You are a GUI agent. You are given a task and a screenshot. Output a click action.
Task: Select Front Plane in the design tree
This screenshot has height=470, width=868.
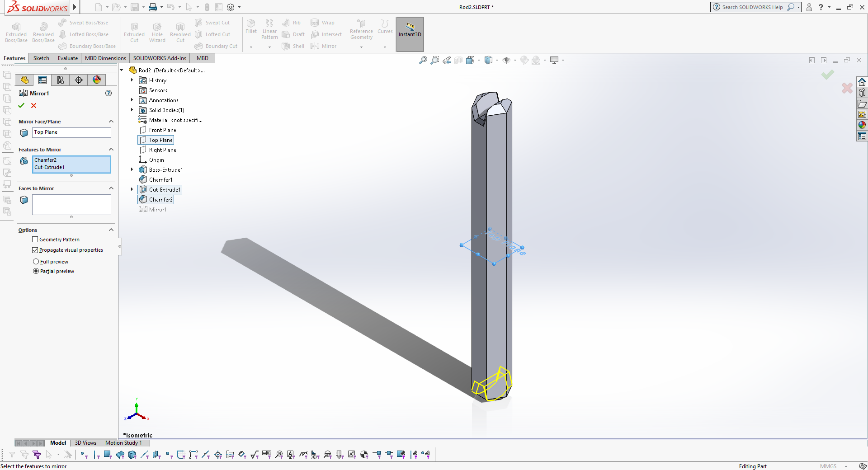point(158,130)
